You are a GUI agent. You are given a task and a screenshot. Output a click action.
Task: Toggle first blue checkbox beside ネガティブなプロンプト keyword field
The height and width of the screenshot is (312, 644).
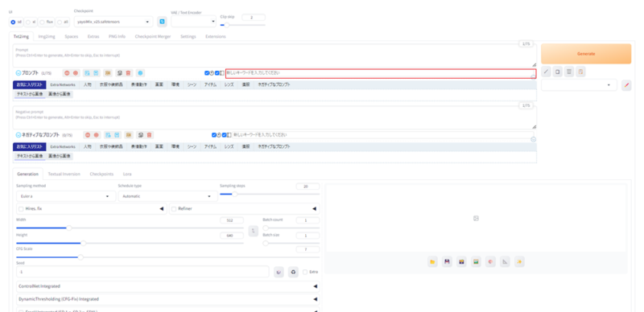coord(214,134)
